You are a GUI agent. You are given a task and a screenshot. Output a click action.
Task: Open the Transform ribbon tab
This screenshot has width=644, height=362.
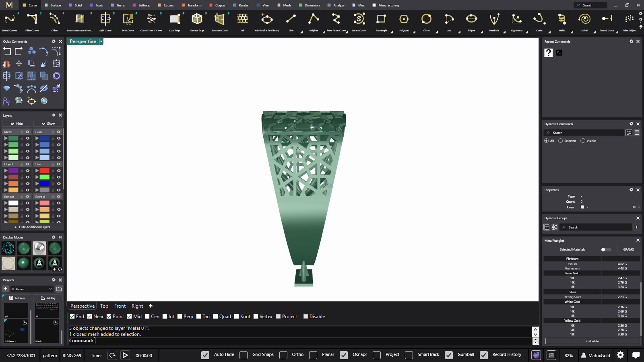pyautogui.click(x=192, y=5)
